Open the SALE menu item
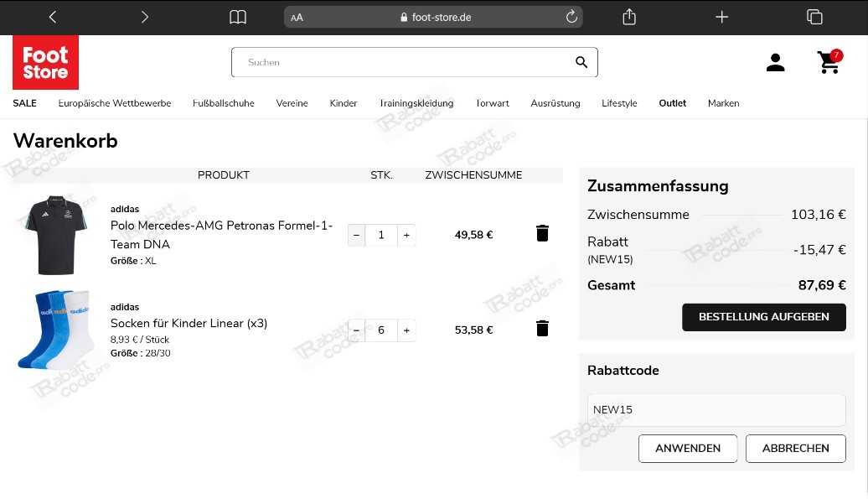Image resolution: width=868 pixels, height=499 pixels. 24,103
